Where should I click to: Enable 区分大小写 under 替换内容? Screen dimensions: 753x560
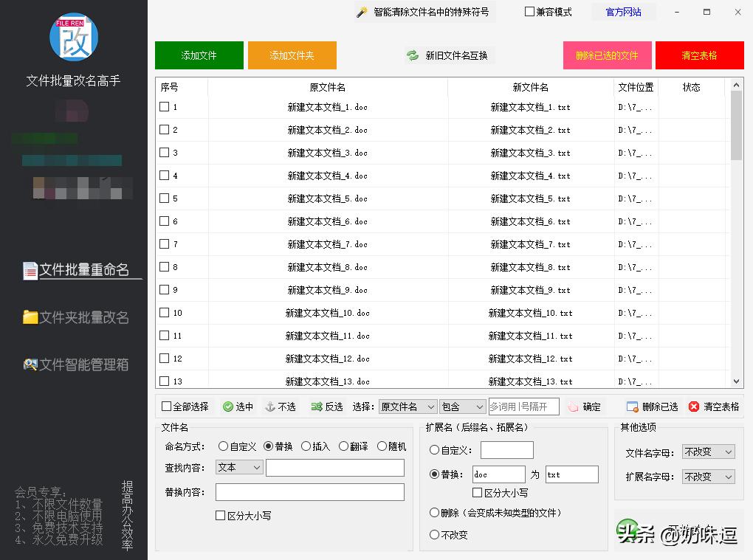[x=221, y=516]
